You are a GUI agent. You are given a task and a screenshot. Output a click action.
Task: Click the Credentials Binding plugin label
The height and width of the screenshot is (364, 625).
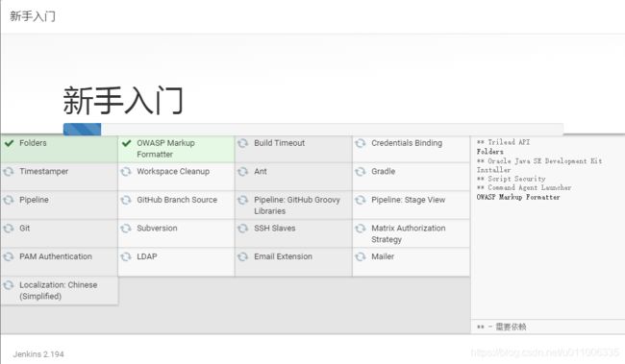point(407,143)
